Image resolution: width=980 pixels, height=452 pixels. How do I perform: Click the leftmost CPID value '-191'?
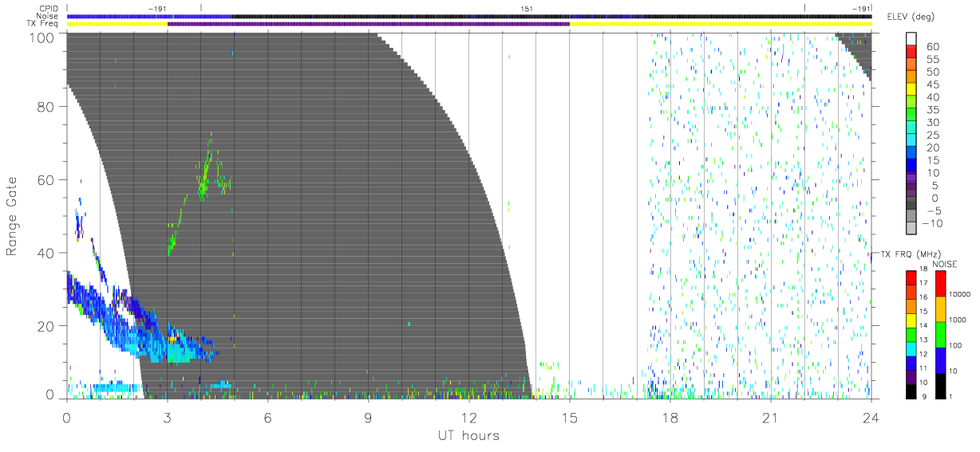click(x=158, y=9)
